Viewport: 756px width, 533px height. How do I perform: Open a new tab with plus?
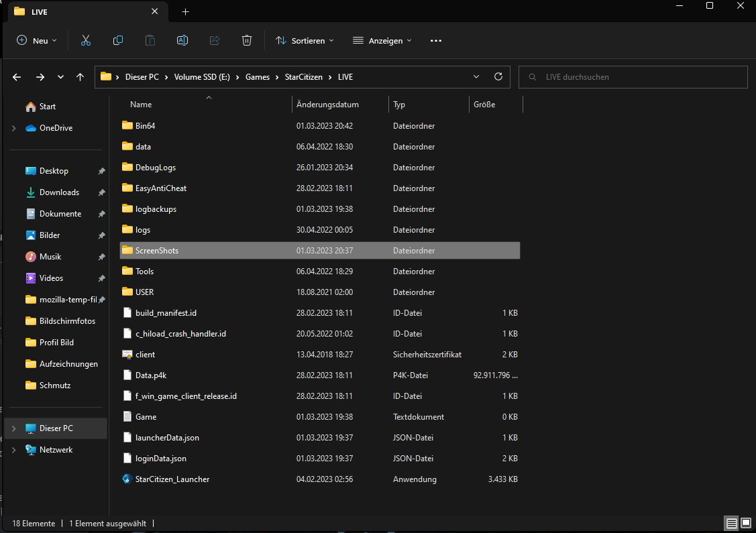click(186, 11)
